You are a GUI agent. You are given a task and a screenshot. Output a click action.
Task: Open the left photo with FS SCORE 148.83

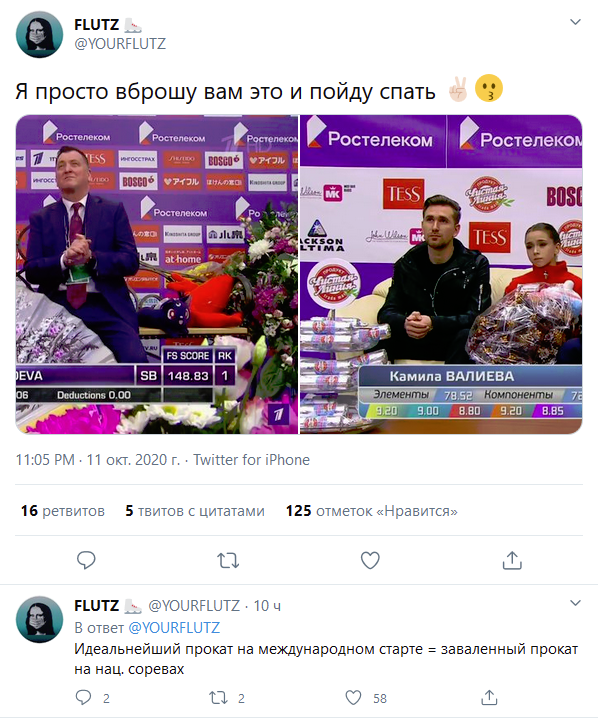point(157,274)
